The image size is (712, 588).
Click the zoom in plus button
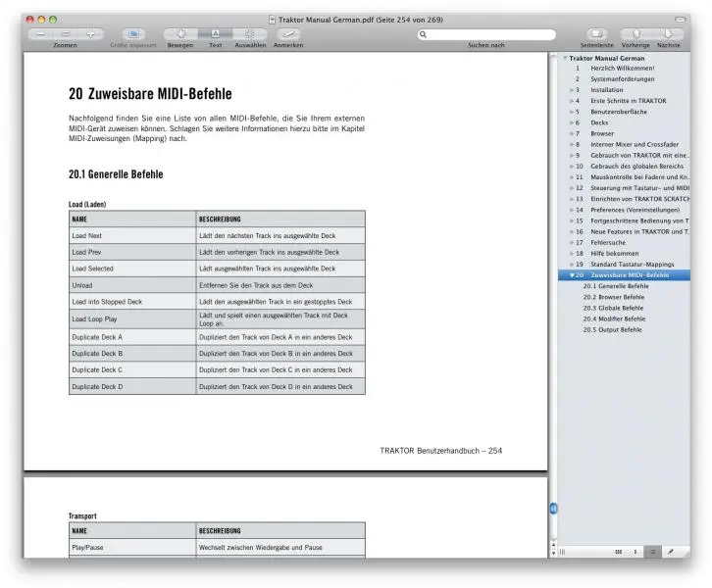pyautogui.click(x=90, y=33)
